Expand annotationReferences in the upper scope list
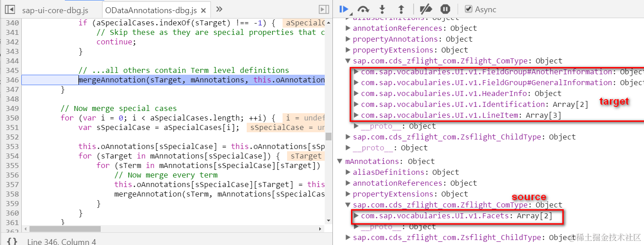This screenshot has width=644, height=245. click(348, 28)
